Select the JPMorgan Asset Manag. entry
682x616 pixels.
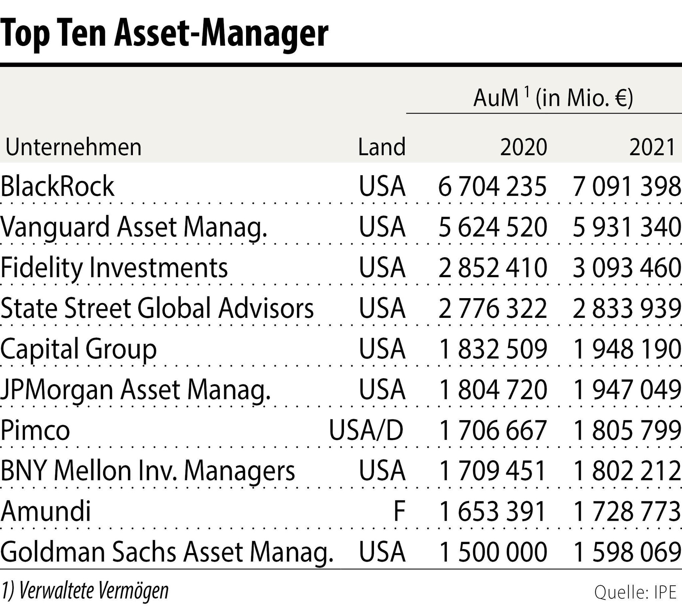click(x=135, y=389)
